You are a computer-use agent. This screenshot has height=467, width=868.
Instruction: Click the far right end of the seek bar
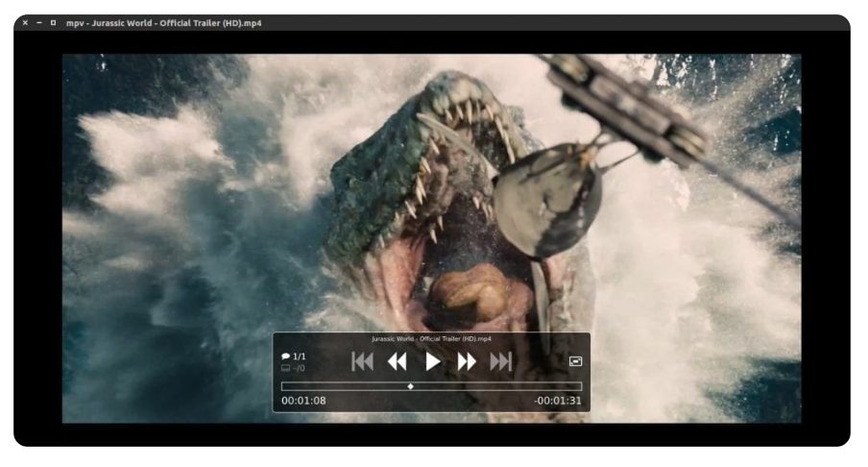579,386
